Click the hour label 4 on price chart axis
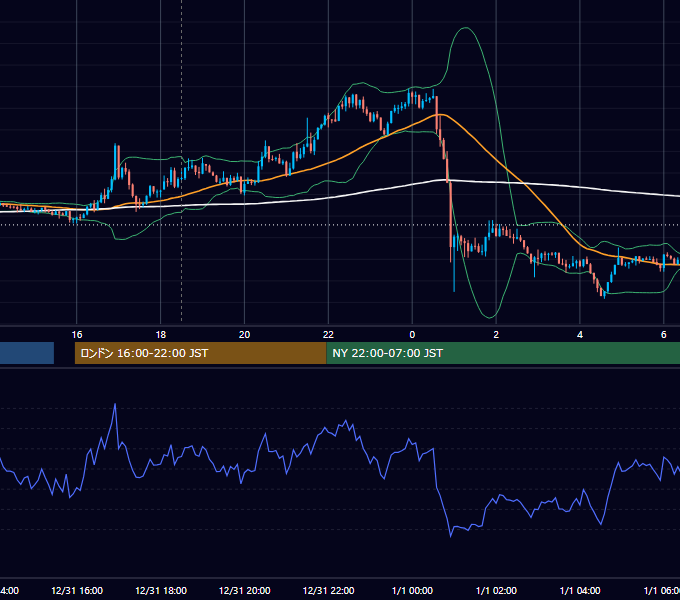The image size is (680, 600). [580, 335]
